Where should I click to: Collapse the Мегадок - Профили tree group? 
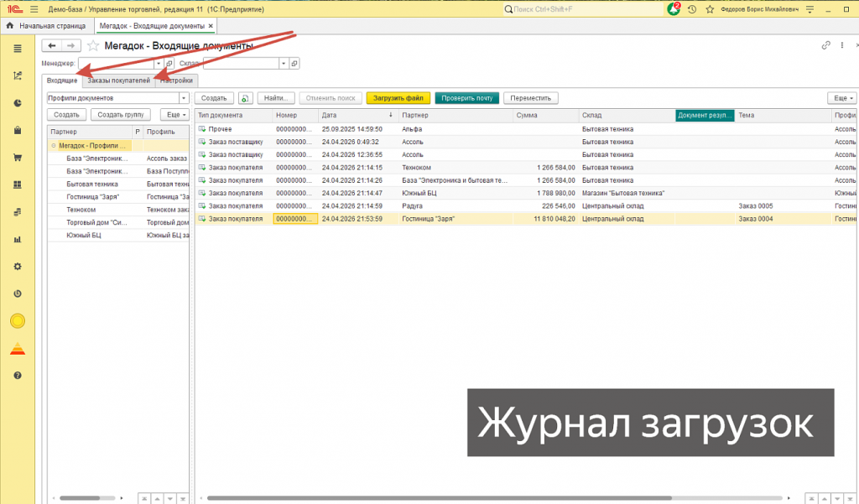54,146
